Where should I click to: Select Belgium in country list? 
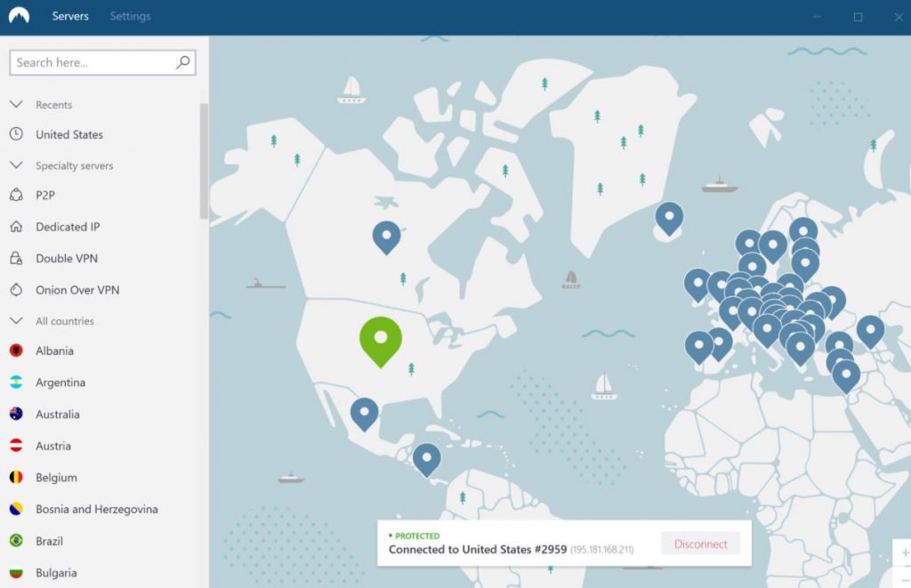pos(56,478)
